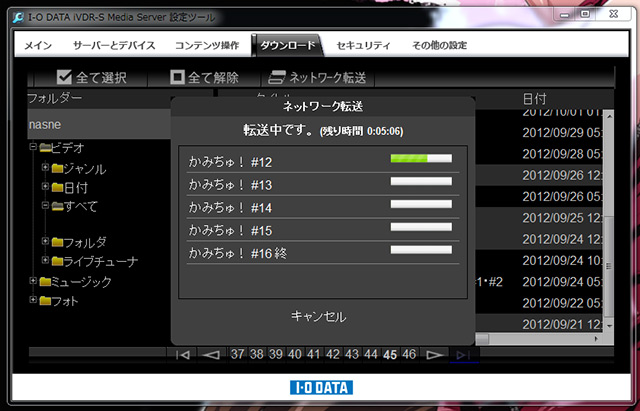Go to the セキュリティ tab
Viewport: 640px width, 411px height.
click(x=363, y=45)
